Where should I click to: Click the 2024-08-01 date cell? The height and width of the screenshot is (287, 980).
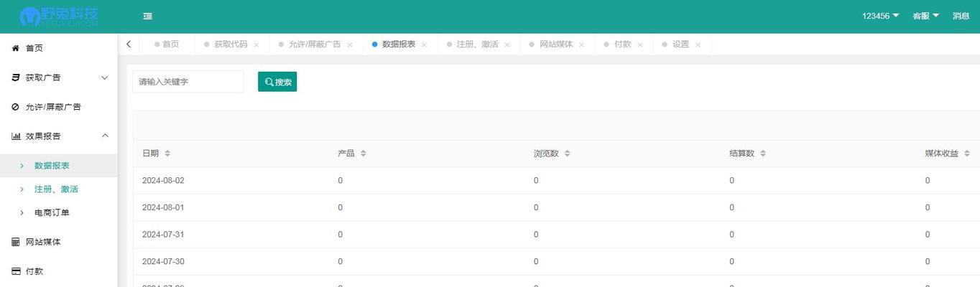click(163, 207)
